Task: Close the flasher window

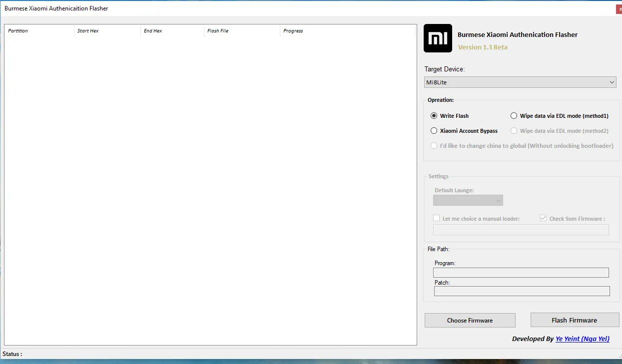Action: coord(619,8)
